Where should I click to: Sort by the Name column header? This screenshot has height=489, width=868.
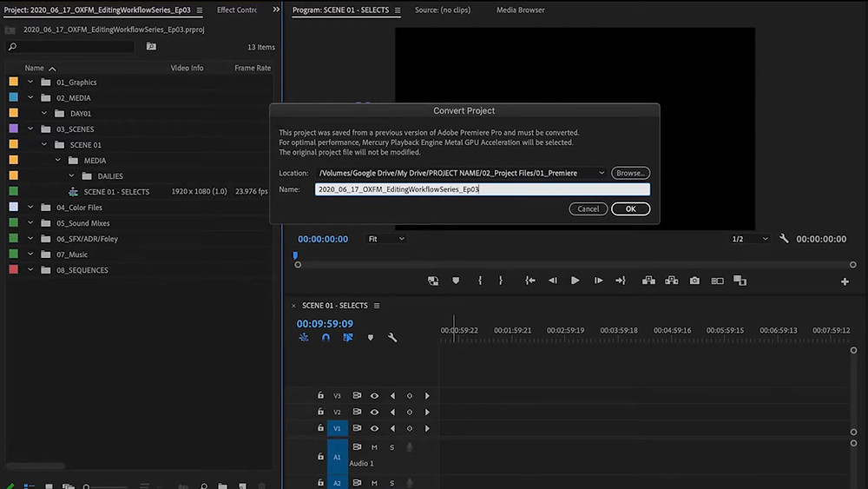tap(34, 68)
